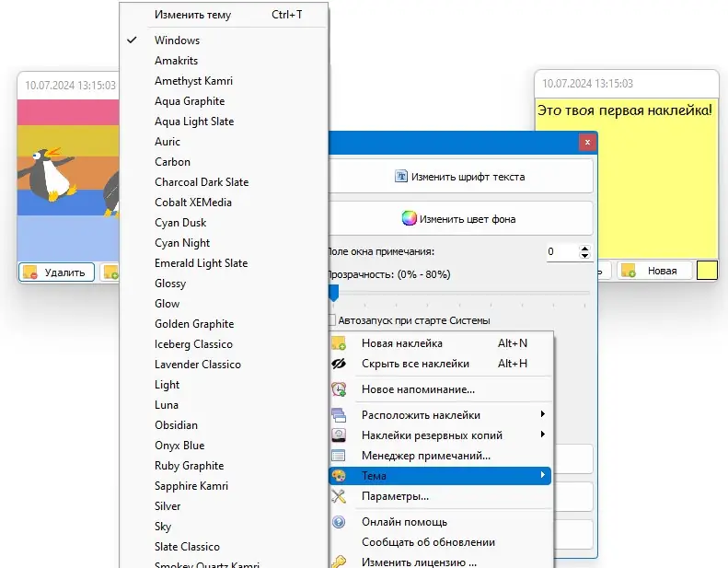
Task: Click the yellow color swatch on sticker
Action: point(707,271)
